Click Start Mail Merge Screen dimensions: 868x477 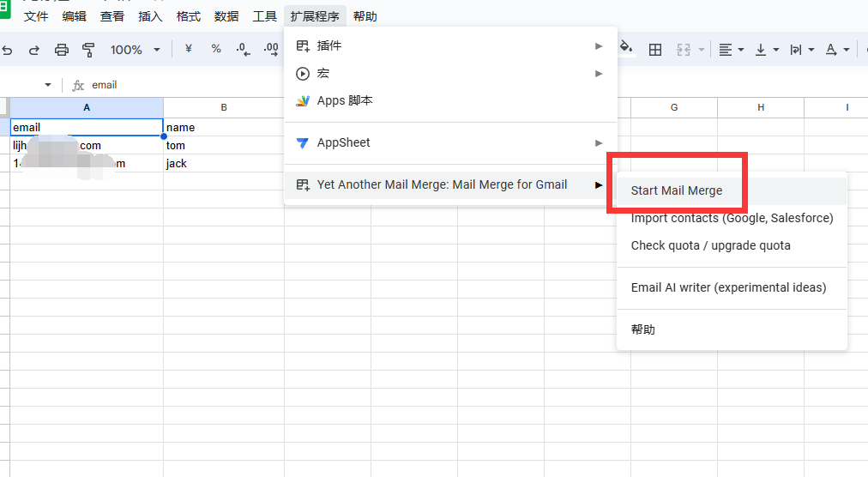[732, 190]
